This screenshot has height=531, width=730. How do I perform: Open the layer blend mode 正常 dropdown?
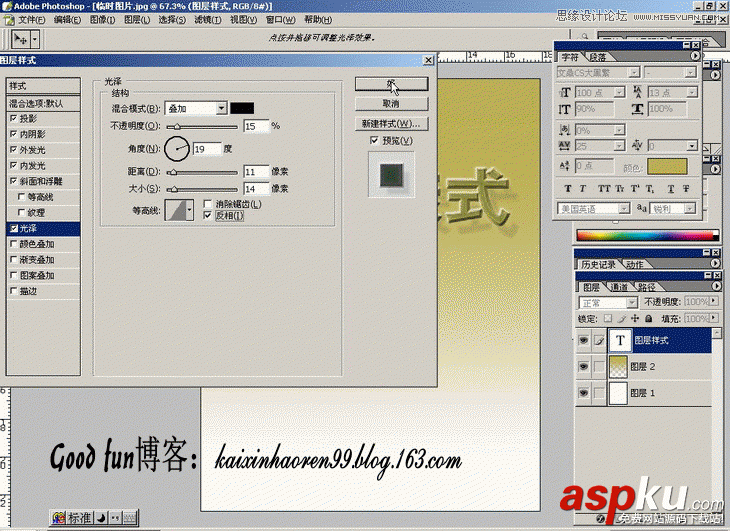click(x=631, y=302)
